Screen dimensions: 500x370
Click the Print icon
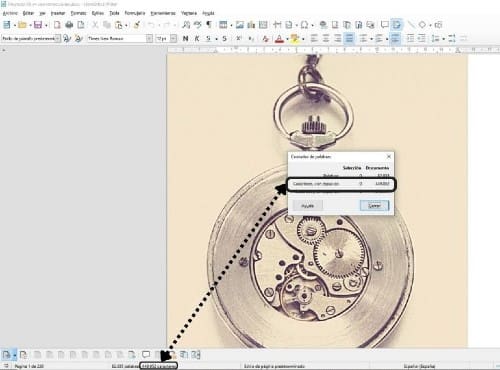69,25
